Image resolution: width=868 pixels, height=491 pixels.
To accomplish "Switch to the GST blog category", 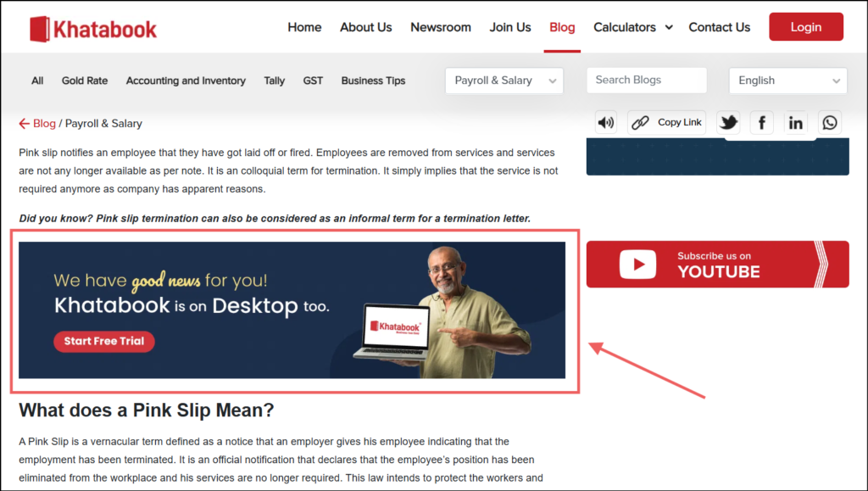I will point(313,81).
